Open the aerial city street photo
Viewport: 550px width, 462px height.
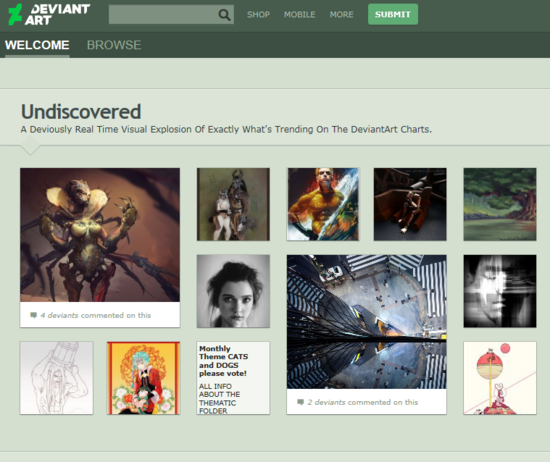click(x=367, y=322)
